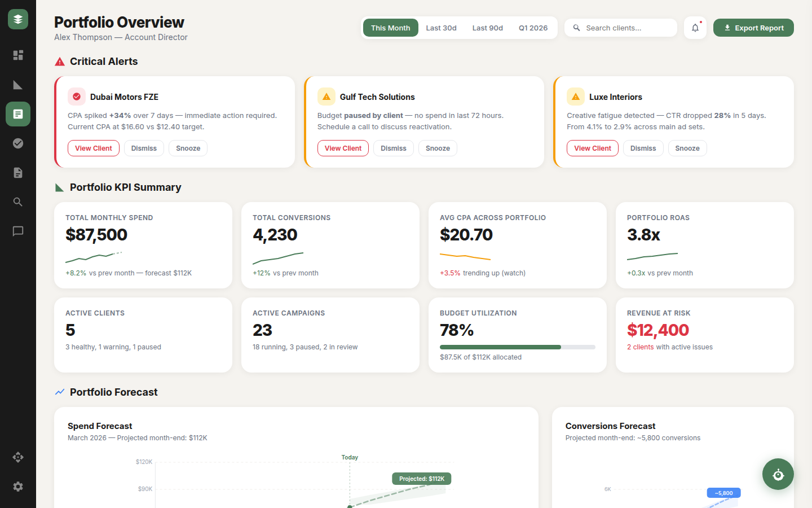The height and width of the screenshot is (508, 812).
Task: Click the red Critical Alerts triangle icon
Action: click(60, 62)
